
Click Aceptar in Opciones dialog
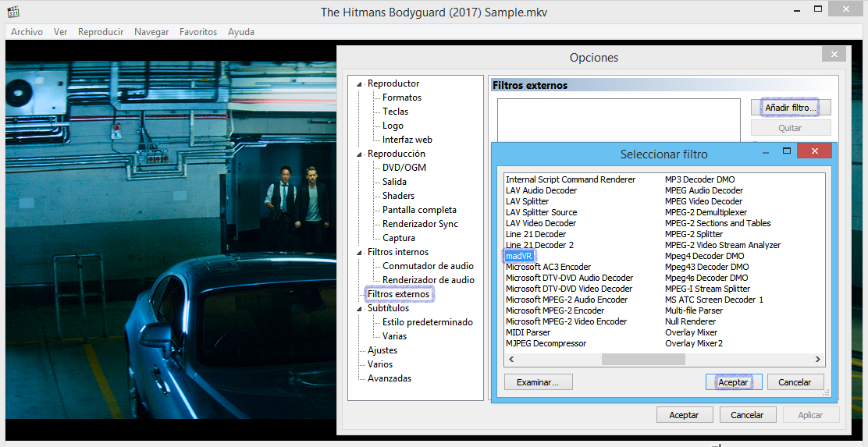[684, 415]
